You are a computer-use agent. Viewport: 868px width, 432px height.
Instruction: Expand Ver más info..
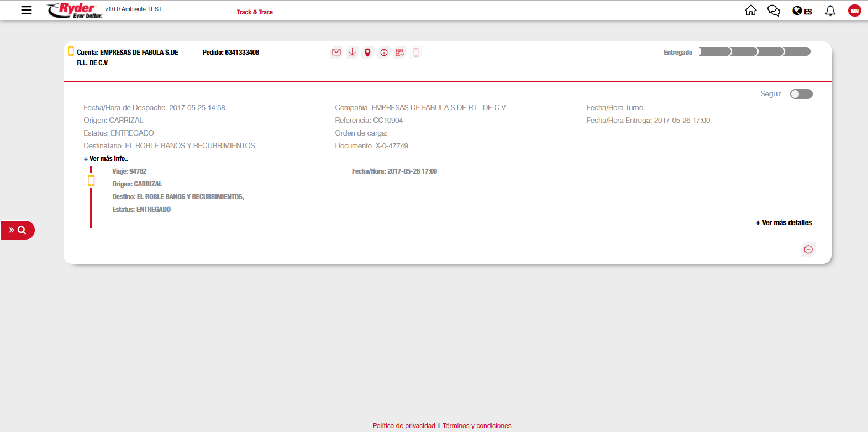[106, 159]
